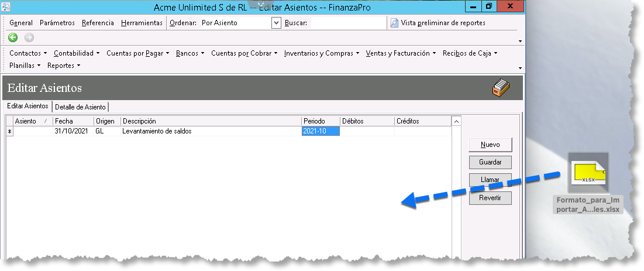Viewport: 644px width, 271px height.
Task: Click the Llamar button
Action: [x=490, y=180]
